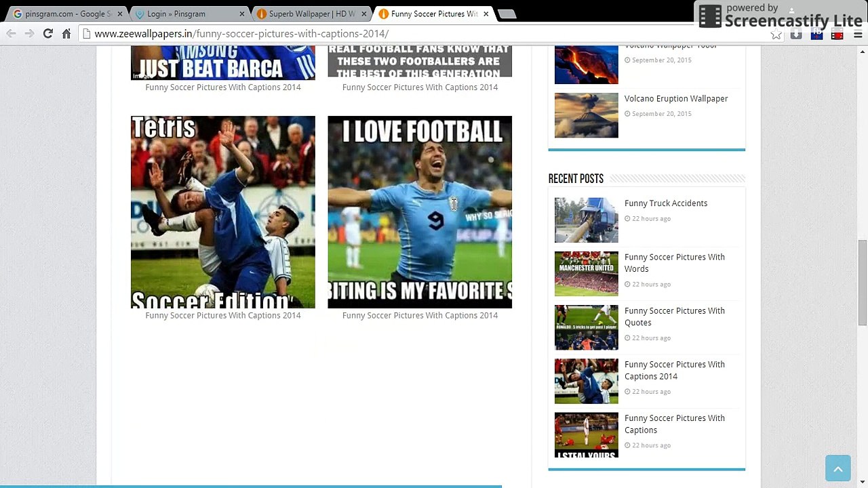868x488 pixels.
Task: Open the download extension icon in toolbar
Action: 796,34
